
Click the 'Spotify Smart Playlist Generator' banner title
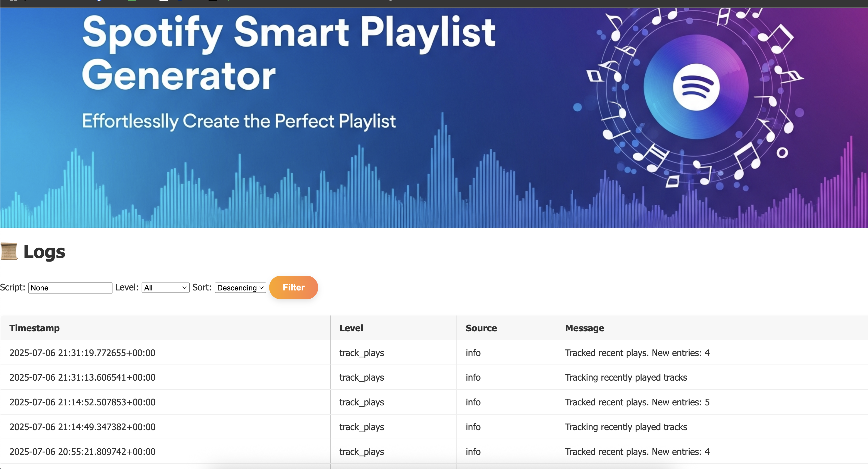click(x=288, y=53)
